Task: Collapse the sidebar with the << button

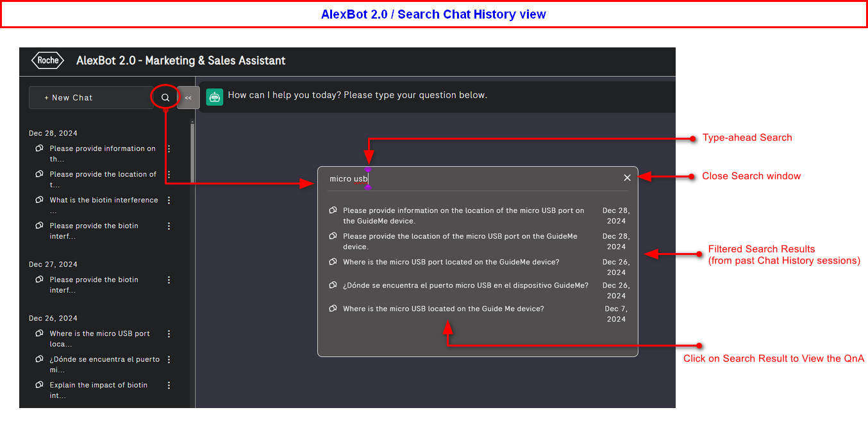Action: coord(188,98)
